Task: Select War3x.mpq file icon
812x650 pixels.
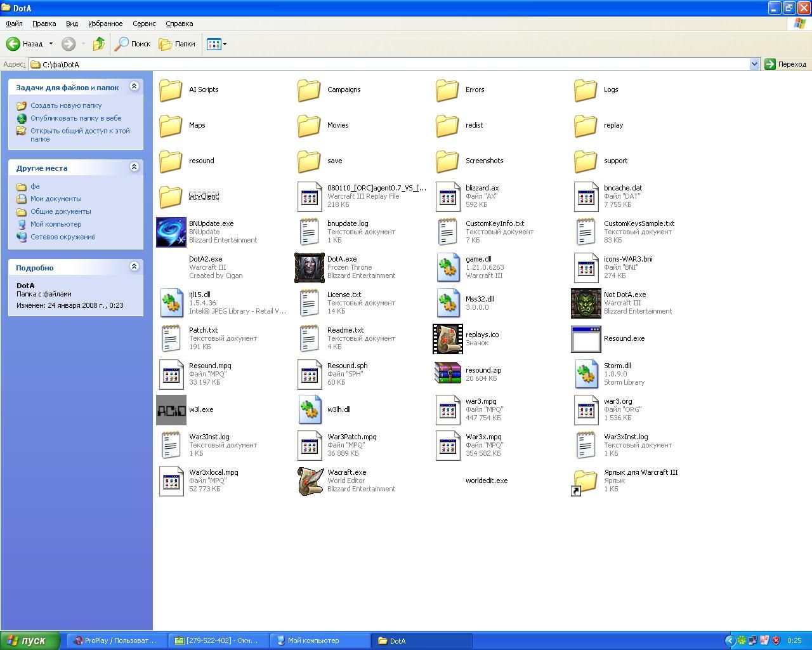Action: pyautogui.click(x=448, y=445)
